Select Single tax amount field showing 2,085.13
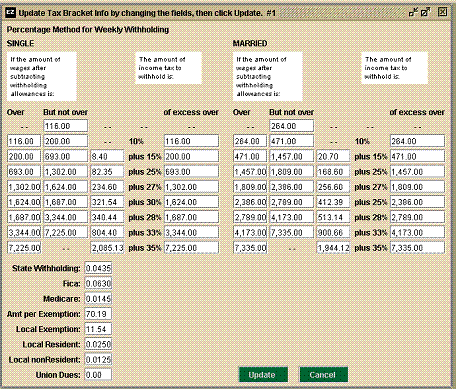The width and height of the screenshot is (456, 389). [x=107, y=248]
